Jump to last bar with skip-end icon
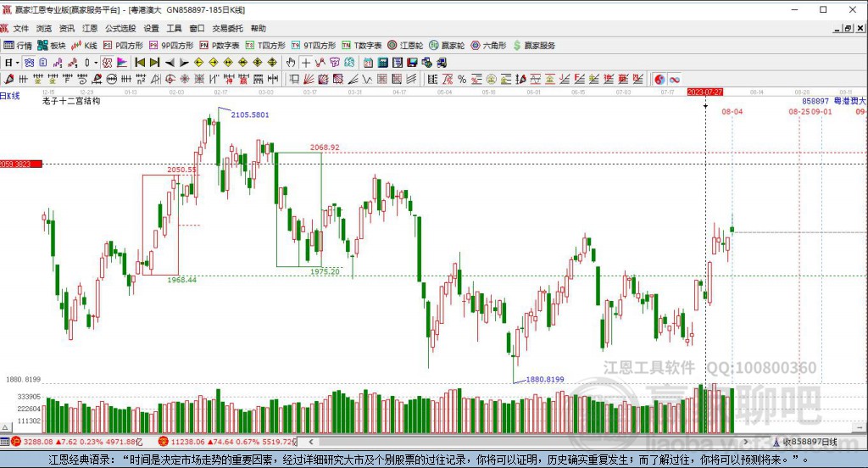Image resolution: width=868 pixels, height=468 pixels. pos(155,63)
